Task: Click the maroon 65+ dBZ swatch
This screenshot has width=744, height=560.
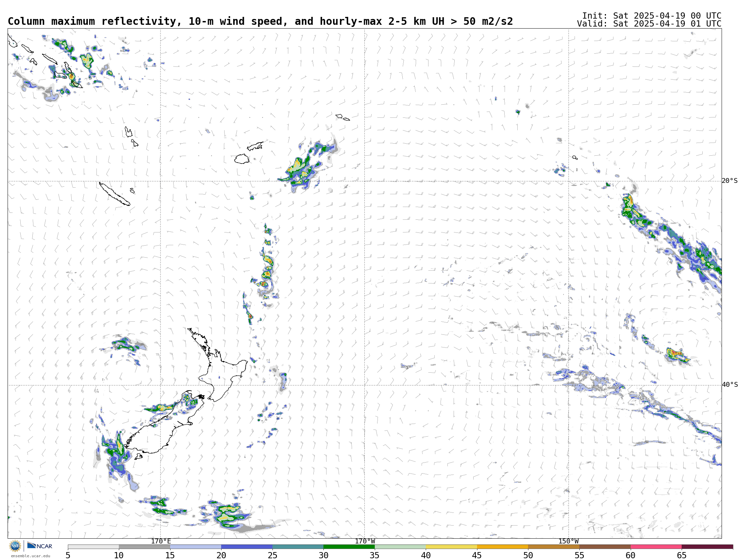Action: click(x=707, y=547)
